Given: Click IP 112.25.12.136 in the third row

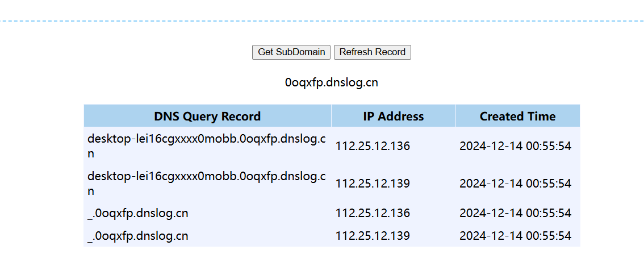Looking at the screenshot, I should click(373, 214).
